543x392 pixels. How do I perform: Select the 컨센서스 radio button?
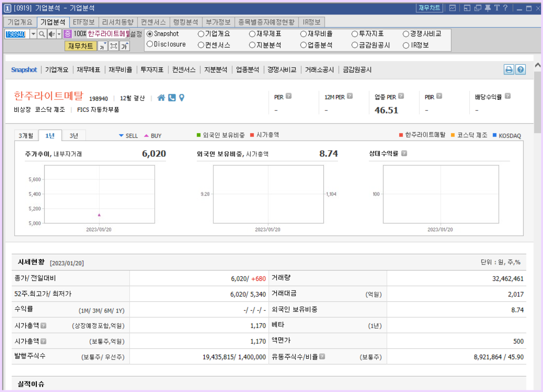tap(201, 45)
